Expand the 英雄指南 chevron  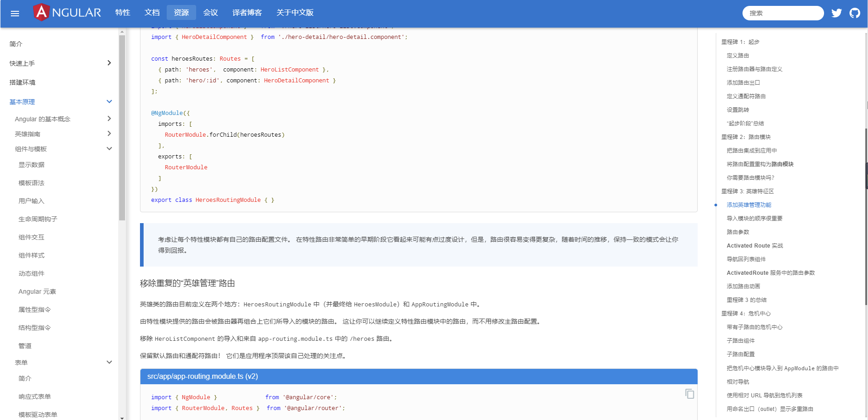[109, 134]
